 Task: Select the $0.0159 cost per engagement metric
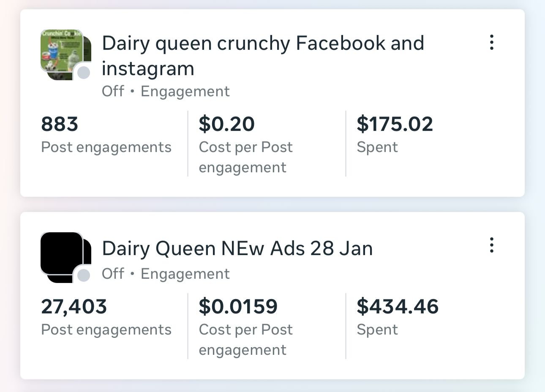pyautogui.click(x=238, y=307)
